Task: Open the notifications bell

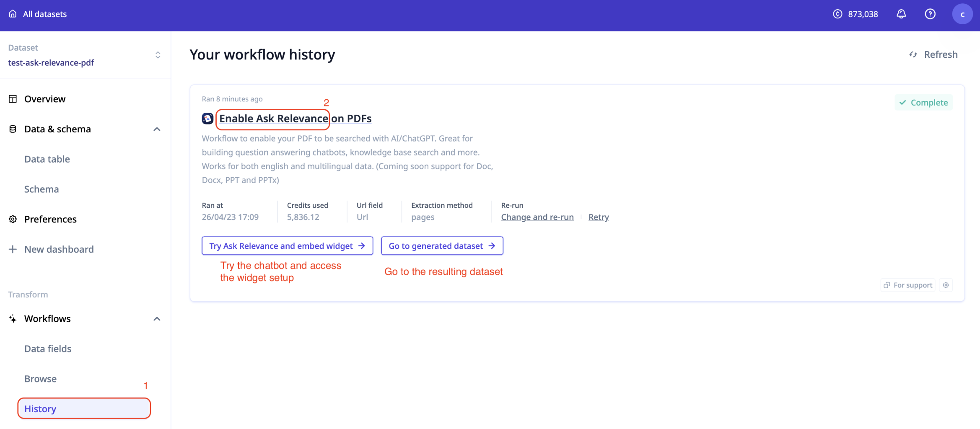Action: tap(901, 14)
